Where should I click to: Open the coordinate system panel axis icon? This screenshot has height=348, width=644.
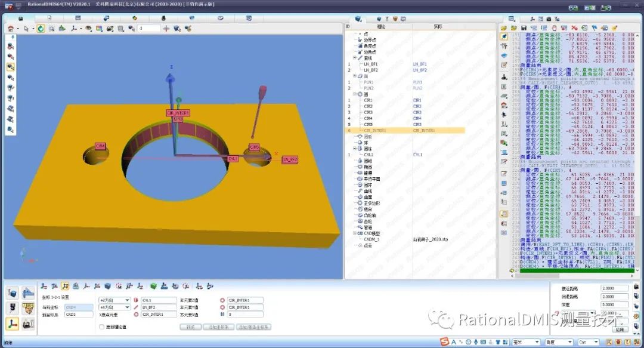[13, 324]
